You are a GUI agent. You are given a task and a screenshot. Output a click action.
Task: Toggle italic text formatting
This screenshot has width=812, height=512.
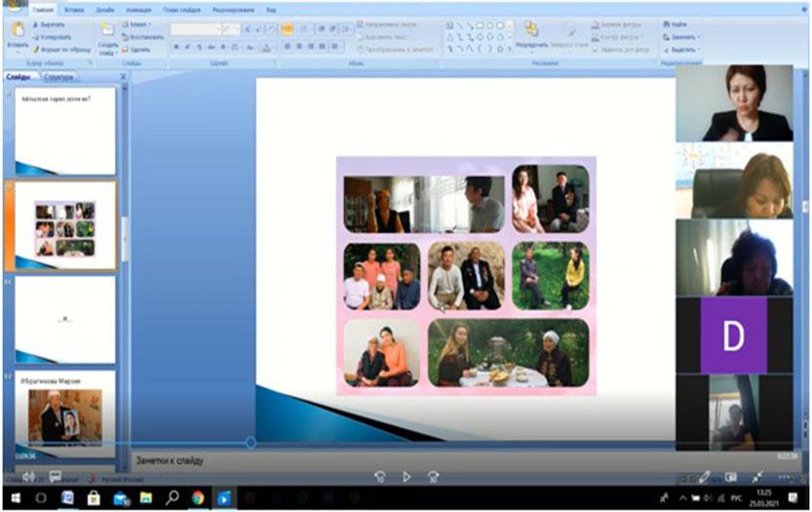[x=187, y=47]
